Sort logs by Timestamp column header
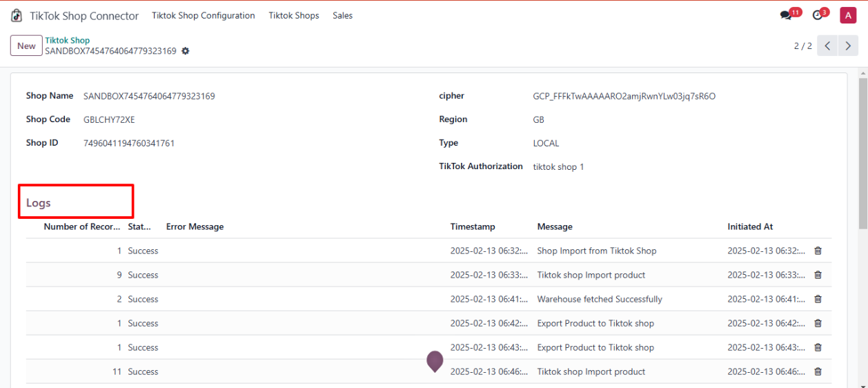The width and height of the screenshot is (868, 388). coord(473,226)
